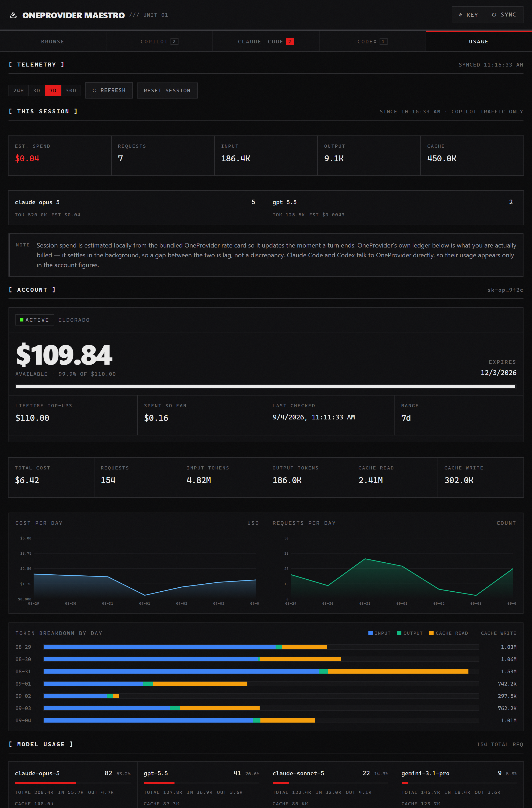
Task: Click the 08-29 token breakdown bar
Action: pyautogui.click(x=261, y=647)
